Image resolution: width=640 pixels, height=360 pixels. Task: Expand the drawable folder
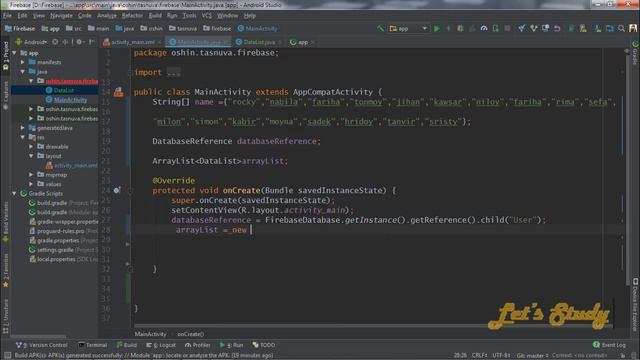click(31, 147)
